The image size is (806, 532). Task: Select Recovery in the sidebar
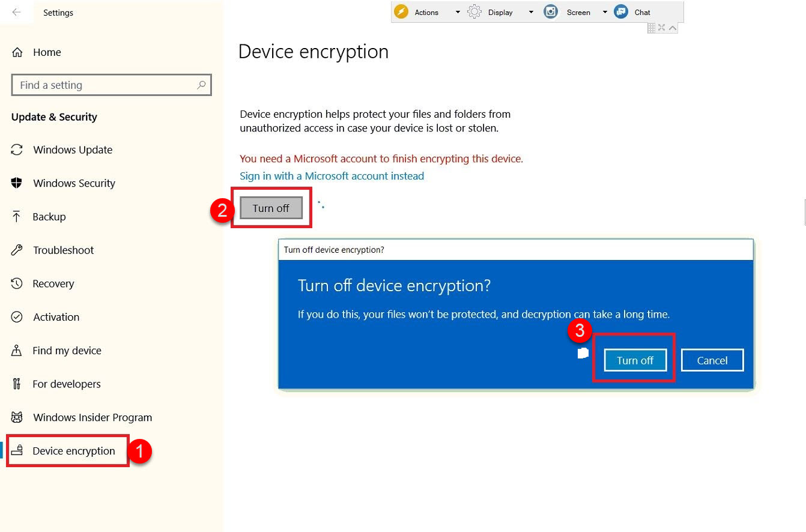[x=53, y=283]
